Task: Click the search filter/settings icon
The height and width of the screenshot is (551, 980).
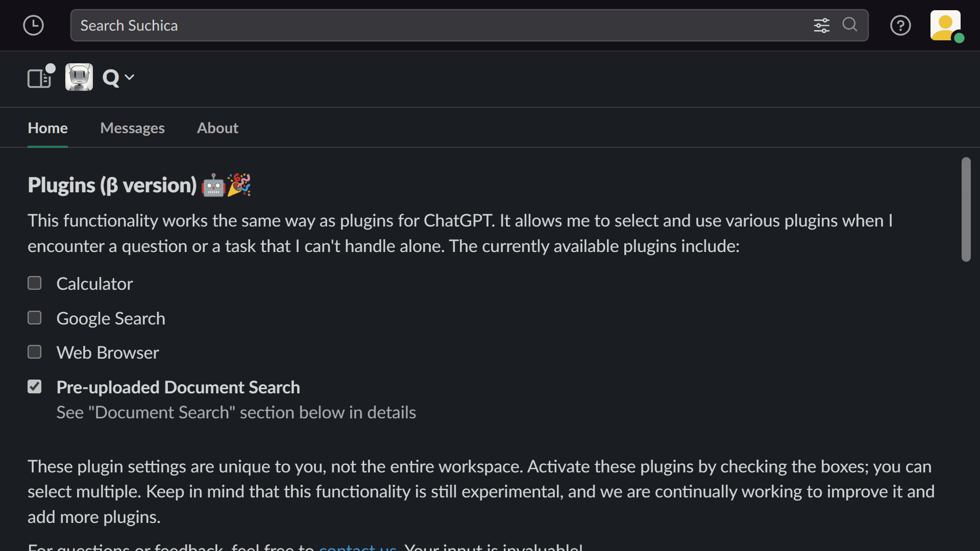Action: 822,26
